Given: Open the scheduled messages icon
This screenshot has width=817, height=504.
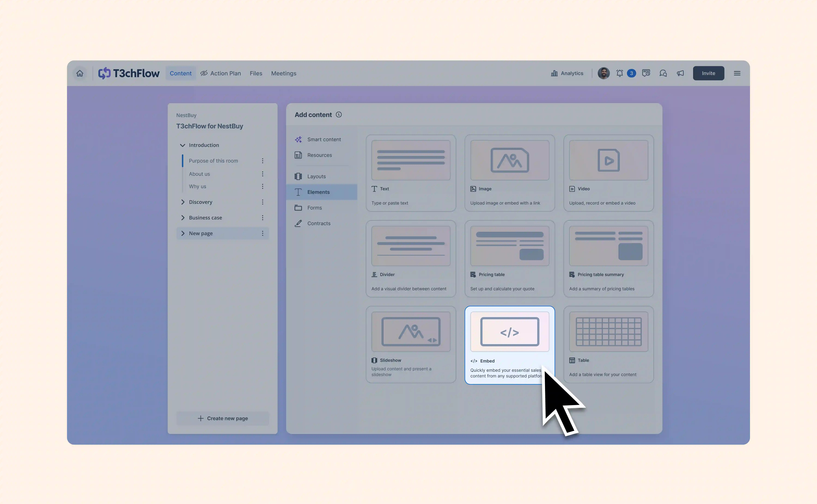Looking at the screenshot, I should pos(646,73).
